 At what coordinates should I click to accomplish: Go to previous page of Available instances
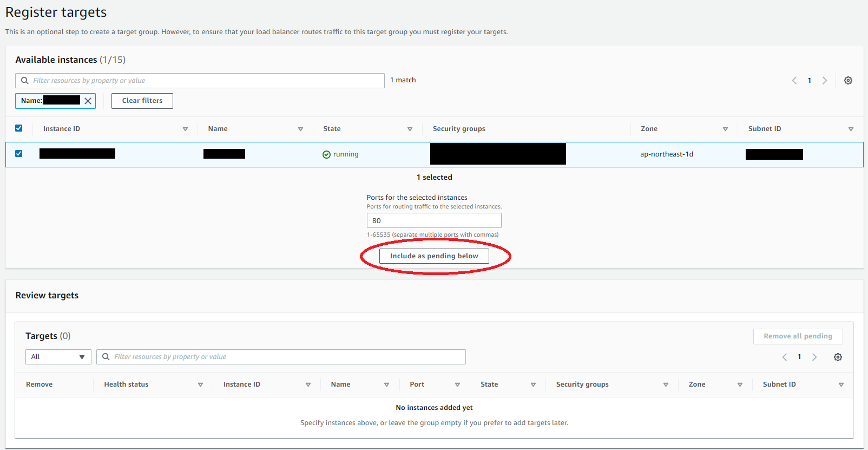point(794,81)
